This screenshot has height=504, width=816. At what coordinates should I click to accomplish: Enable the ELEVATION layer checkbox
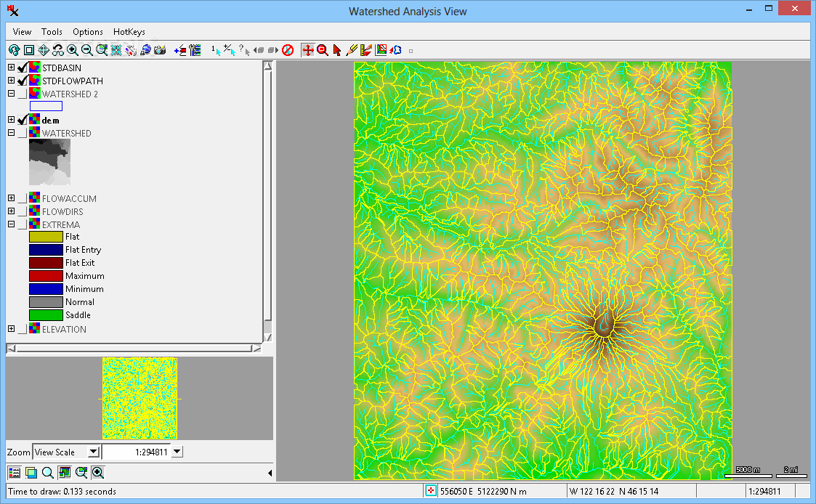[23, 329]
